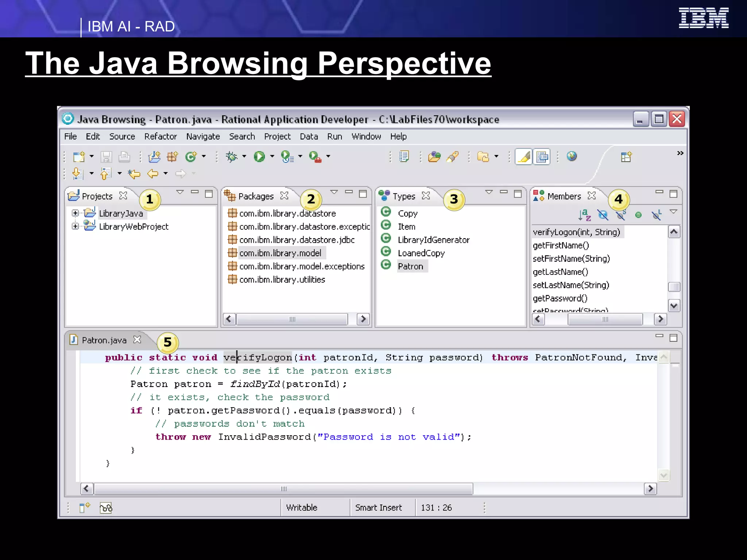Select the Patron.java editor tab
The height and width of the screenshot is (560, 747).
tap(104, 340)
